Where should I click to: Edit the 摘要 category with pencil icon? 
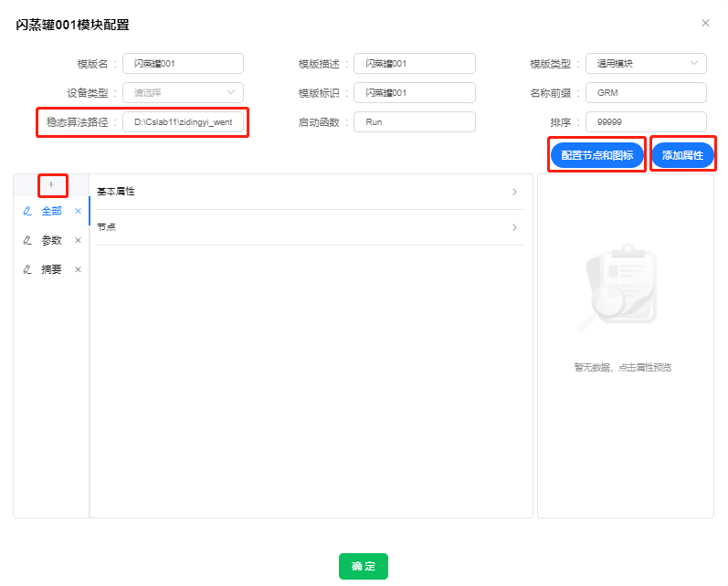tap(27, 269)
